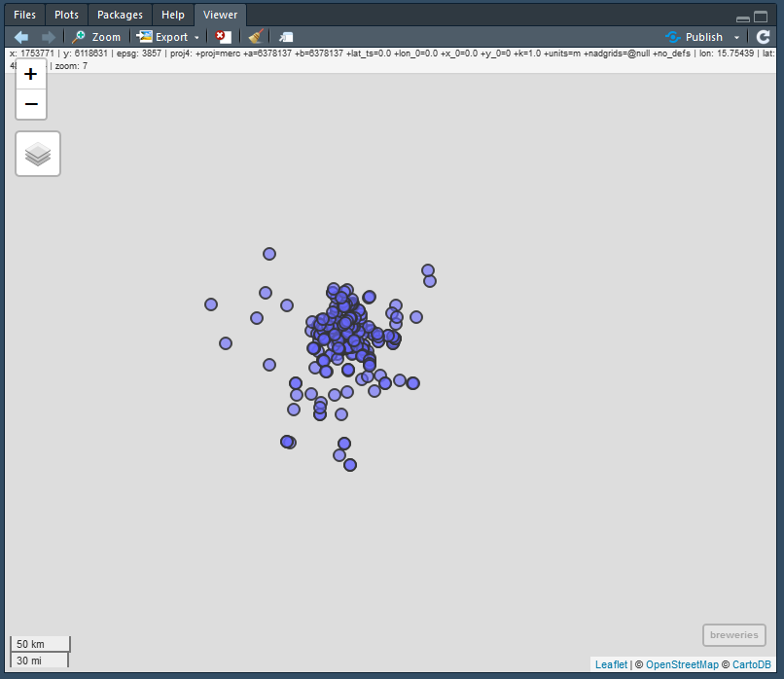
Task: Click the topmost isolated marker on the map
Action: coord(268,253)
